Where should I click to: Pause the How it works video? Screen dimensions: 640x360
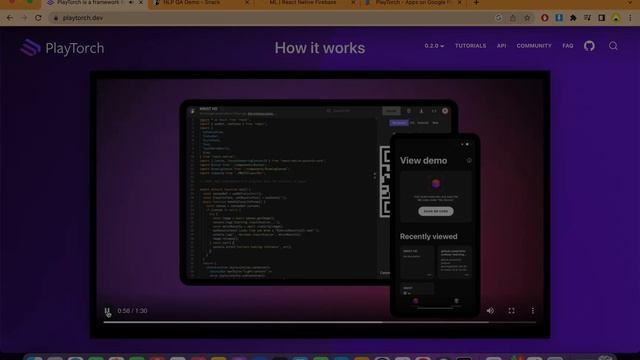click(107, 311)
